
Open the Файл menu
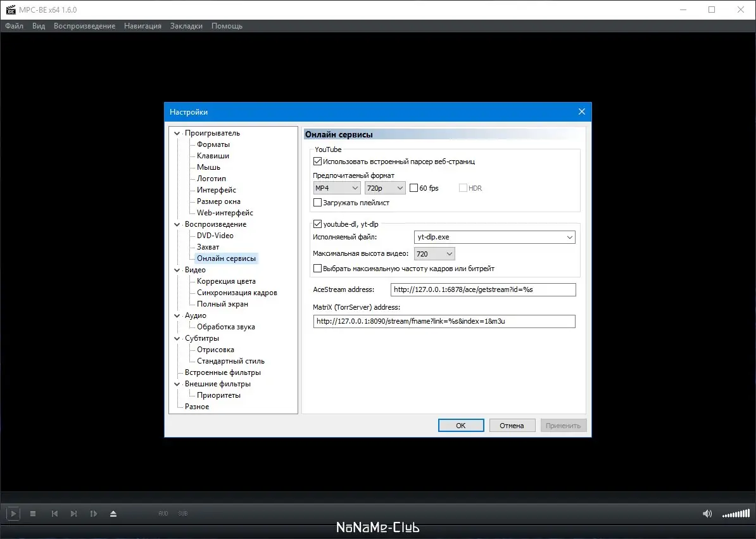[14, 26]
